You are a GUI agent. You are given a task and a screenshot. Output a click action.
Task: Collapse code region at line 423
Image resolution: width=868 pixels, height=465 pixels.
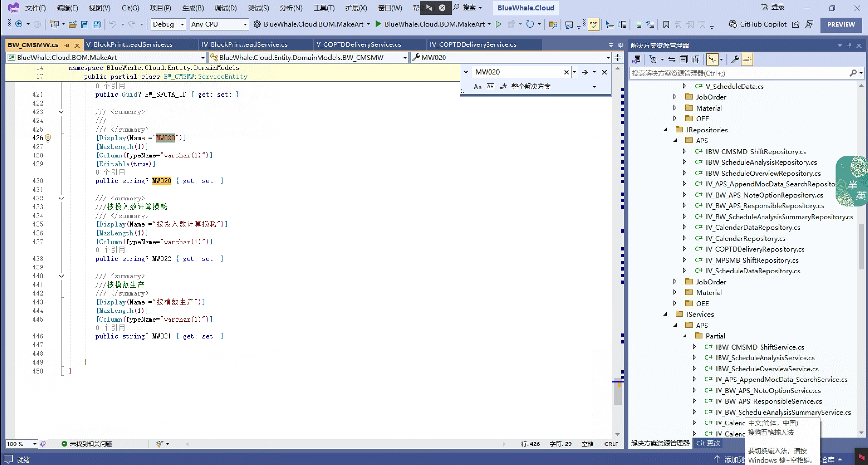(61, 112)
